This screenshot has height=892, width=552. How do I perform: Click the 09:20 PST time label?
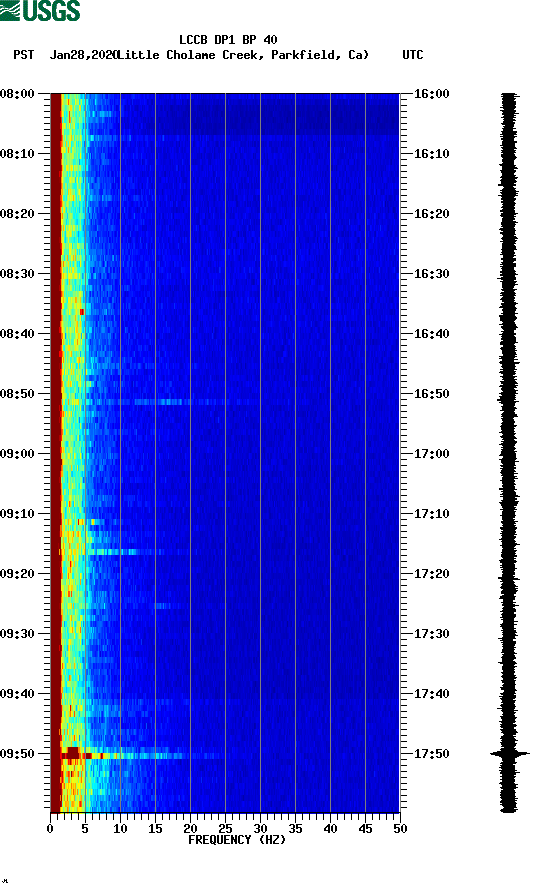pyautogui.click(x=17, y=574)
